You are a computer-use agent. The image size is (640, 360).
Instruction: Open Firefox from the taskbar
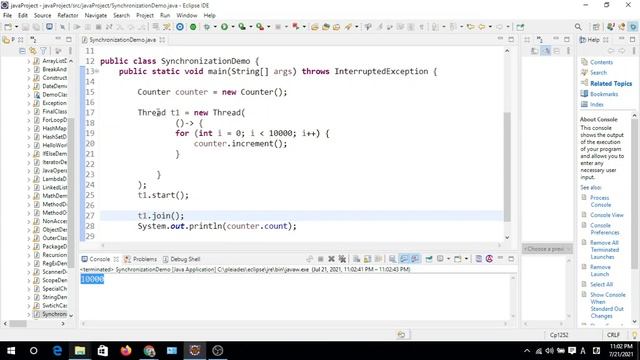click(x=126, y=351)
